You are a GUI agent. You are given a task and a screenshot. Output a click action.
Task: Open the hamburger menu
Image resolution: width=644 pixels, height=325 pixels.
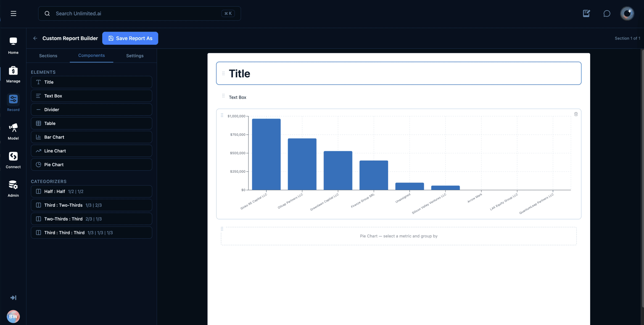(x=13, y=14)
